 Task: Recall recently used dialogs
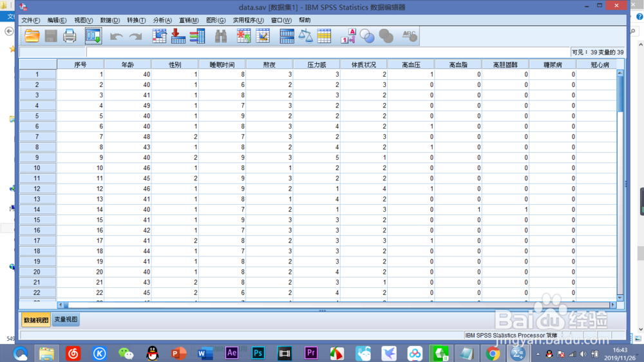(x=93, y=36)
